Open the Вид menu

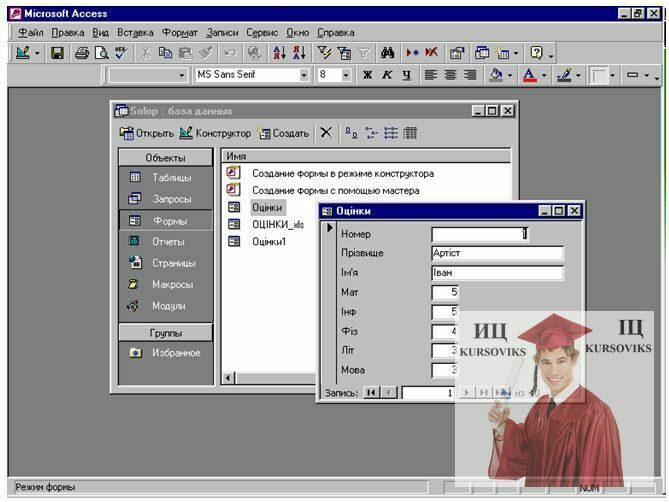[101, 32]
